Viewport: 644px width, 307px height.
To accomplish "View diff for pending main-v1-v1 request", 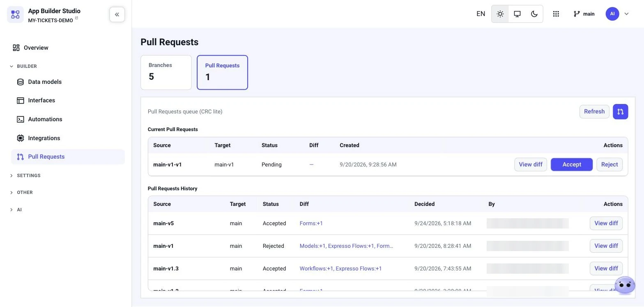I will click(530, 164).
